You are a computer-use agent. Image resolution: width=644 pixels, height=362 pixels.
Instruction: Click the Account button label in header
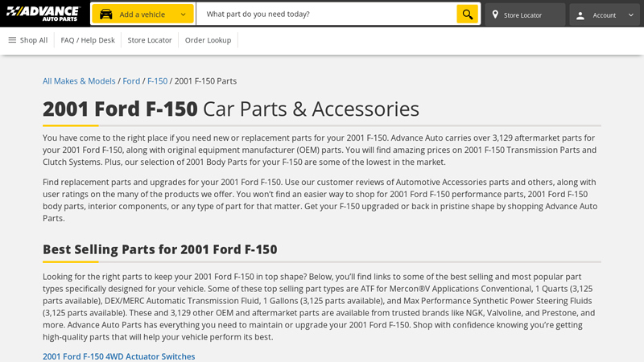tap(604, 15)
